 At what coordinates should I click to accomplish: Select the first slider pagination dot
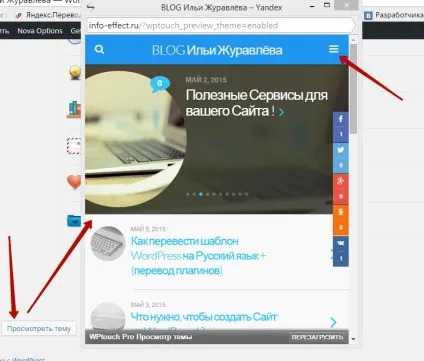point(188,194)
